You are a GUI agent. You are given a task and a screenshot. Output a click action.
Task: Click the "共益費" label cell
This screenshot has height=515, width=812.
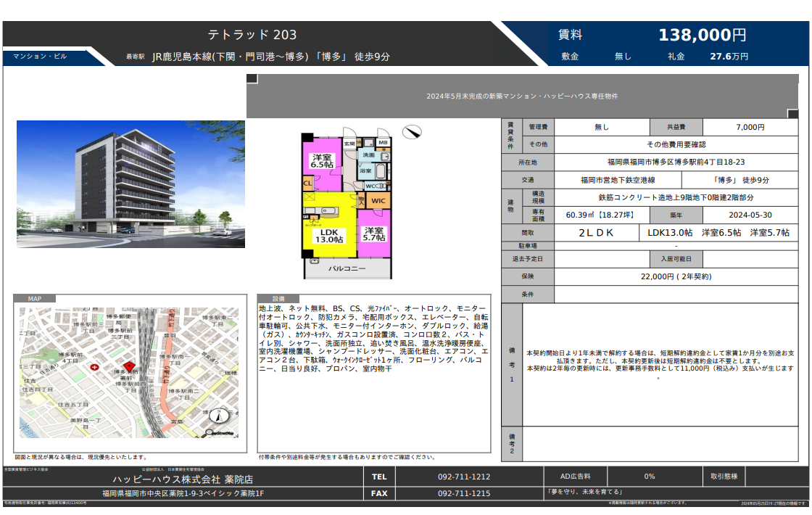point(676,127)
